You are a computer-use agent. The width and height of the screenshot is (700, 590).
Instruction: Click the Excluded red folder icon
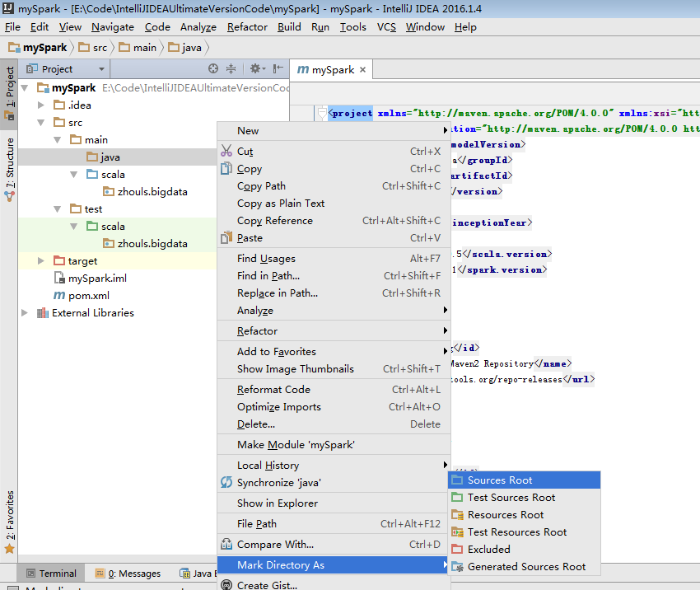[x=457, y=549]
